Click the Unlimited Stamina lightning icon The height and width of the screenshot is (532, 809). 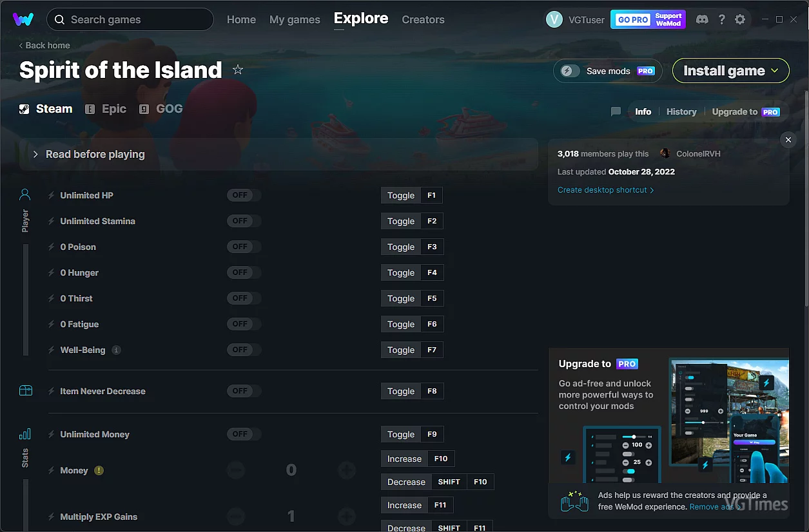pyautogui.click(x=52, y=221)
